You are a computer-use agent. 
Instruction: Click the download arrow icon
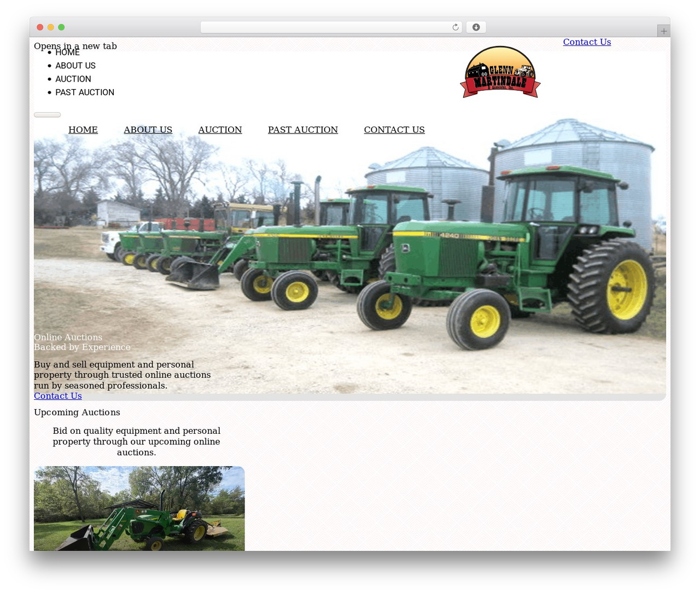[476, 27]
